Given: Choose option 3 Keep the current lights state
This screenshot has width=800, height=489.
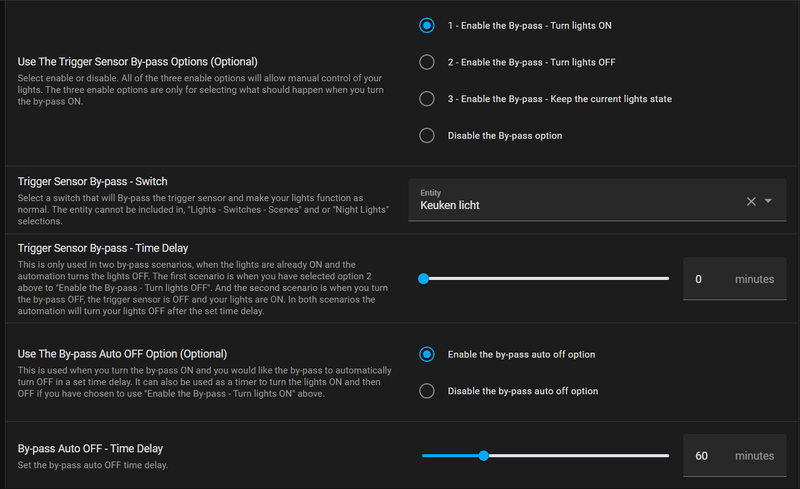Looking at the screenshot, I should click(x=427, y=99).
